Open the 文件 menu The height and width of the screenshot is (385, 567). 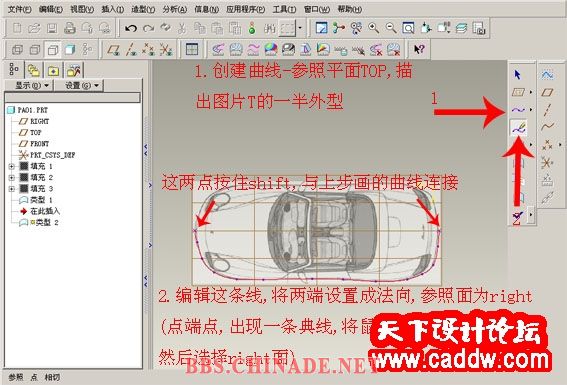tap(19, 9)
